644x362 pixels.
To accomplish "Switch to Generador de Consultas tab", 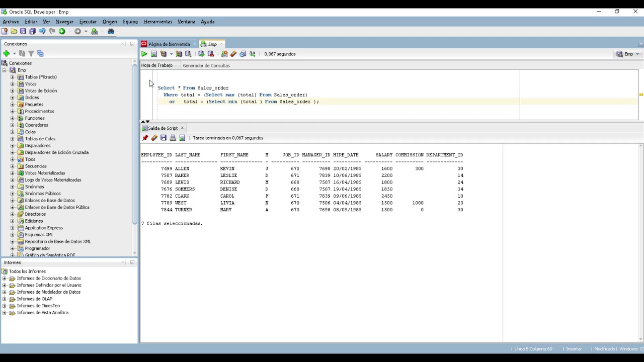I will coord(206,65).
